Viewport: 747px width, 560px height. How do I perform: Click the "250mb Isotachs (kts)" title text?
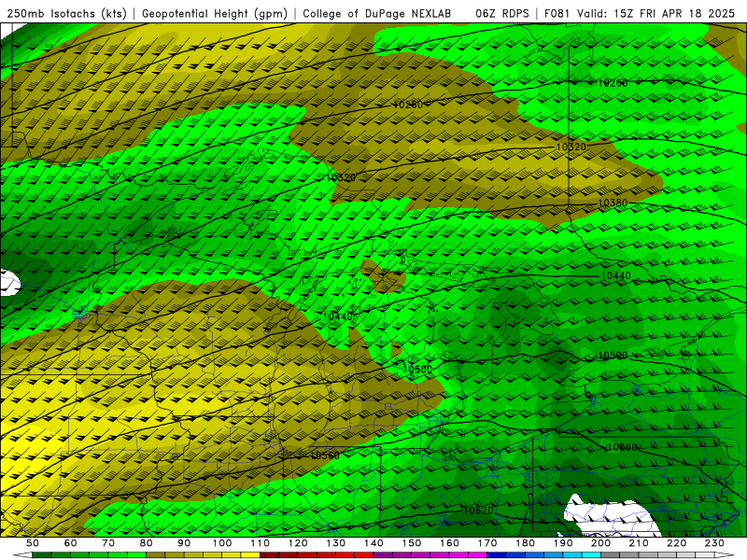[x=67, y=14]
